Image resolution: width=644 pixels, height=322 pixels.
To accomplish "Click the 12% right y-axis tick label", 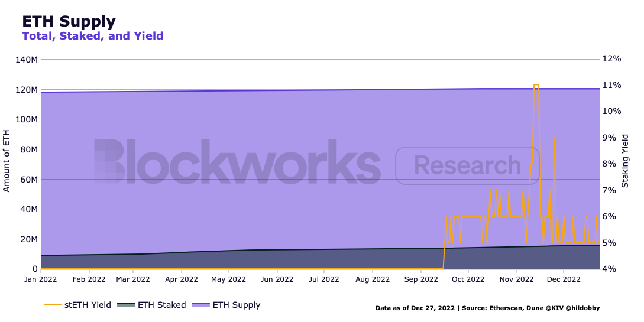I will click(611, 59).
